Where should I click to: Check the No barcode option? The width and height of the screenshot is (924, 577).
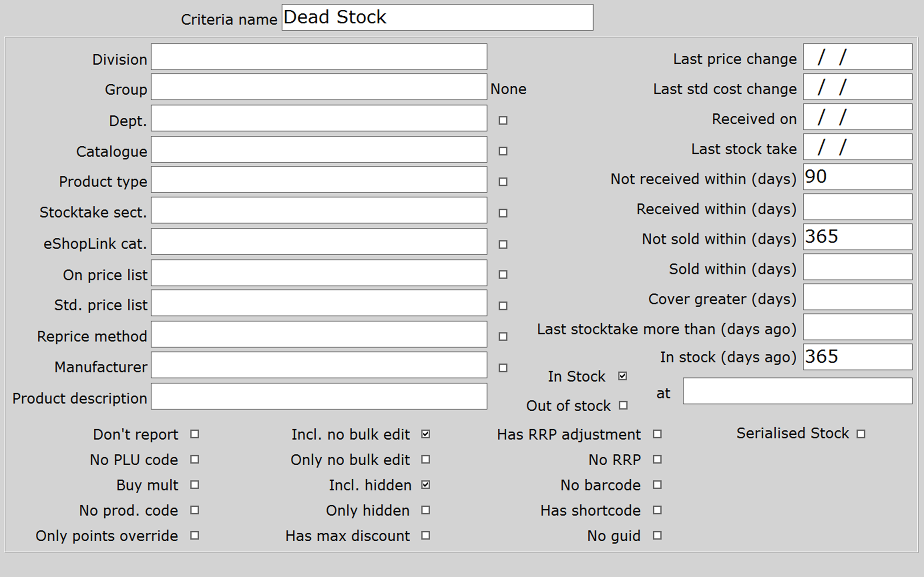coord(658,485)
